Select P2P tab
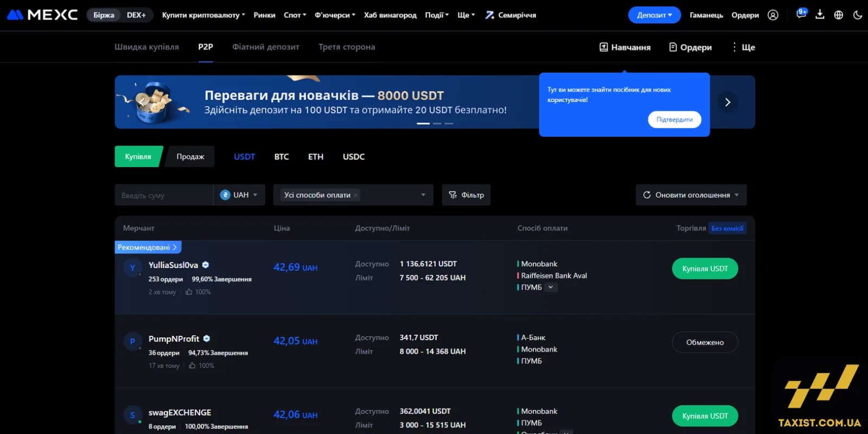The height and width of the screenshot is (434, 868). click(x=206, y=47)
